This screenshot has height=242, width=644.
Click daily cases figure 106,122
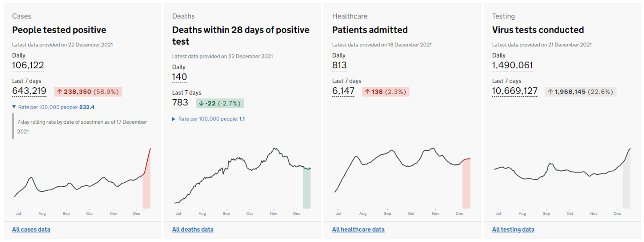click(28, 65)
